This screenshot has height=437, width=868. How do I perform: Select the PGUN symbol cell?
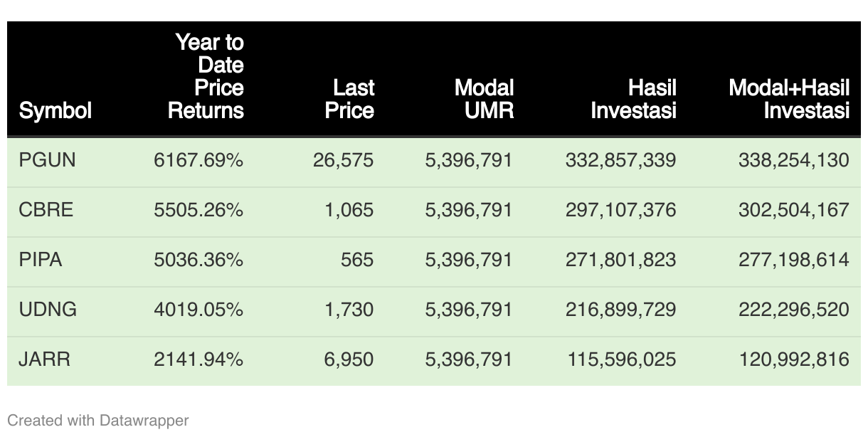(47, 160)
